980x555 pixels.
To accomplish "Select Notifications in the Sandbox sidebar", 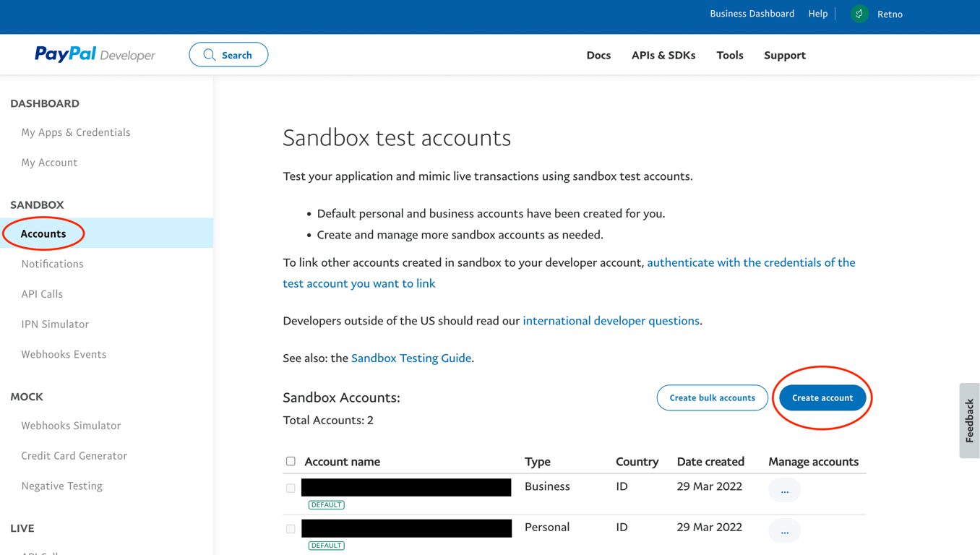I will click(52, 264).
